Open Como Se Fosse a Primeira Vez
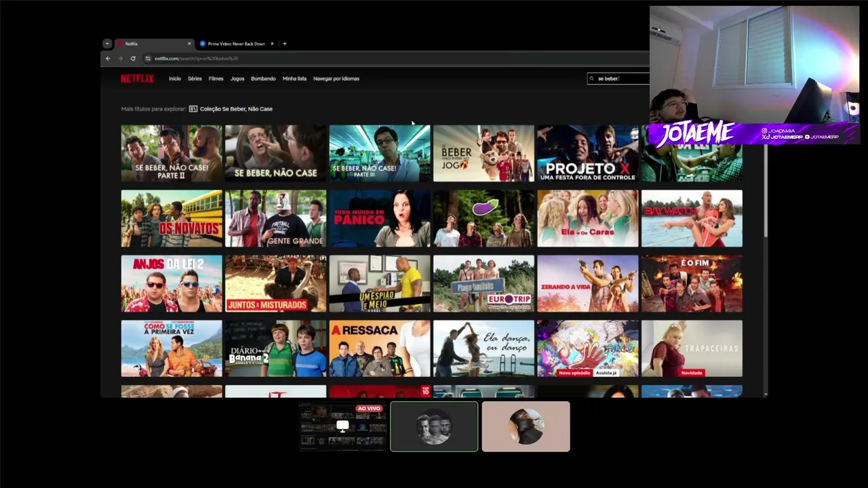 click(172, 348)
